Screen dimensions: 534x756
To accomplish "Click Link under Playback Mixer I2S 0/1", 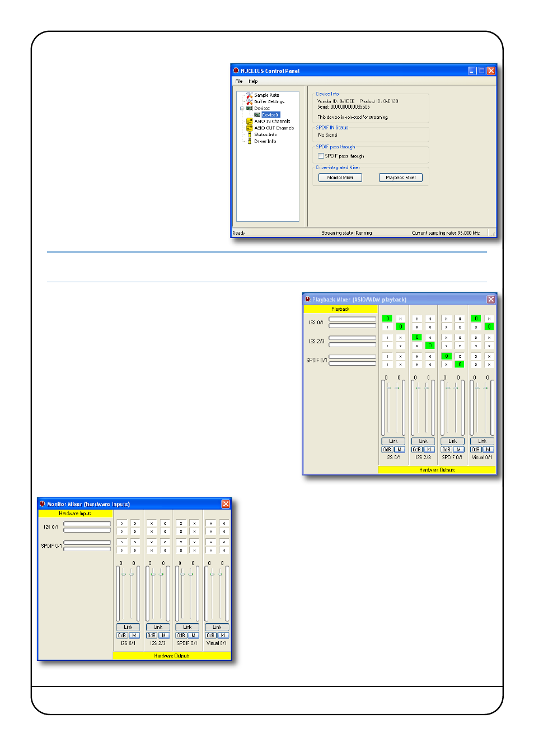I will point(394,441).
